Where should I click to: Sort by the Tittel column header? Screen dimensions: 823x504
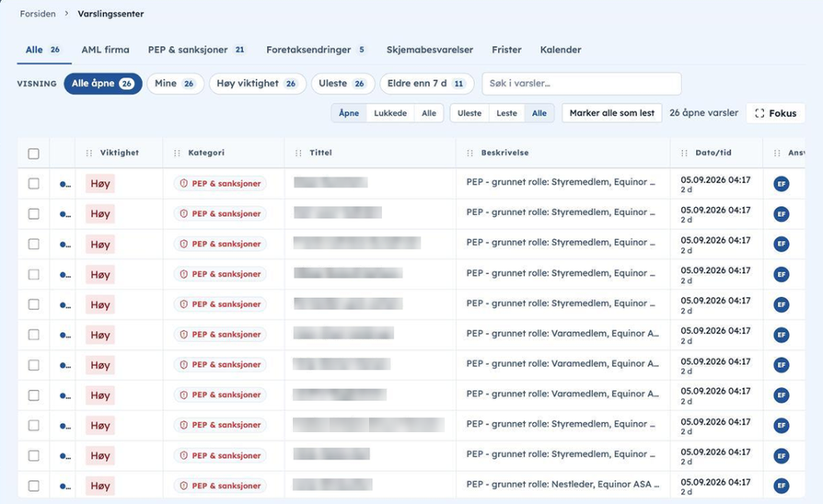[x=320, y=153]
